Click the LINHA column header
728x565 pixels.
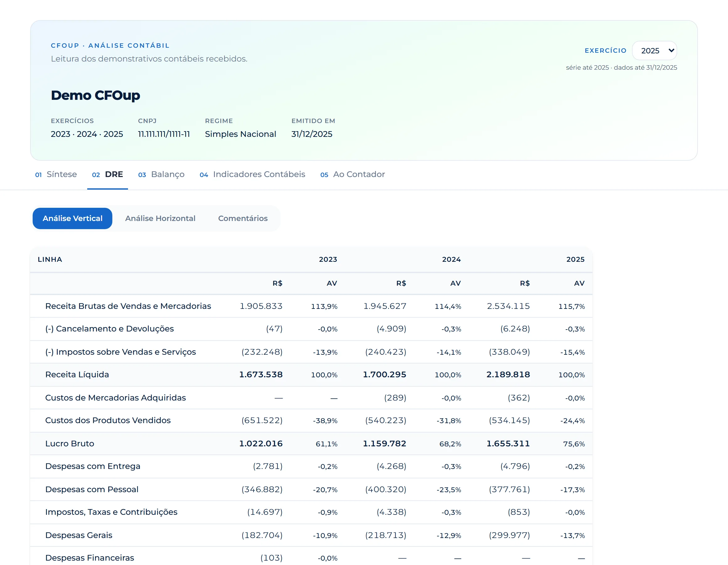point(50,260)
